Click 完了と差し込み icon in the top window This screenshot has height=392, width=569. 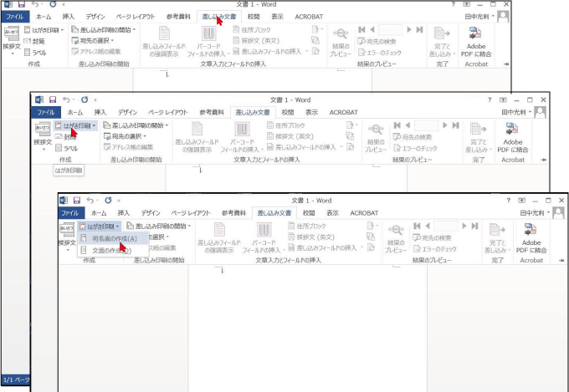coord(443,38)
